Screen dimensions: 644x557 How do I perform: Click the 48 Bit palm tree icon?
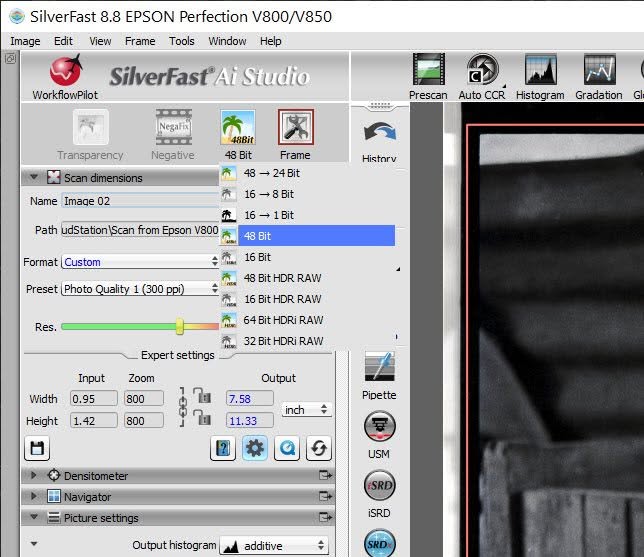[x=238, y=127]
